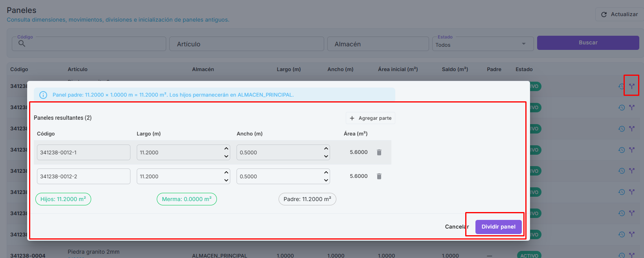This screenshot has width=644, height=258.
Task: Decrease Ancho for part 341238-0012-2
Action: [326, 180]
